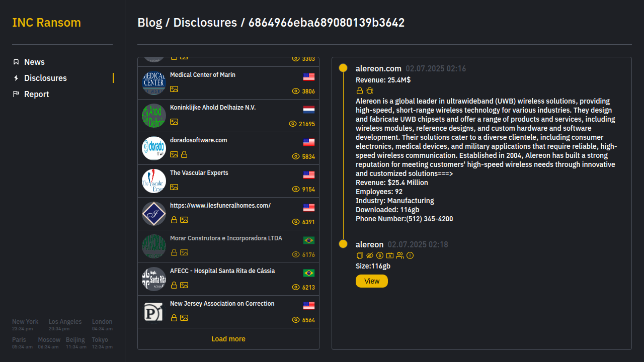Click people icon under alereon entry
644x362 pixels.
[x=400, y=255]
